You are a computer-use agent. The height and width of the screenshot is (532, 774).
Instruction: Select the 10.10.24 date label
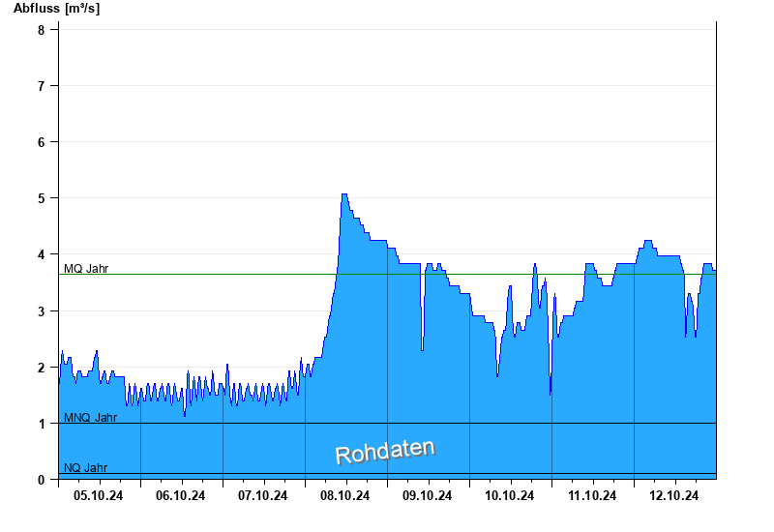[x=510, y=495]
